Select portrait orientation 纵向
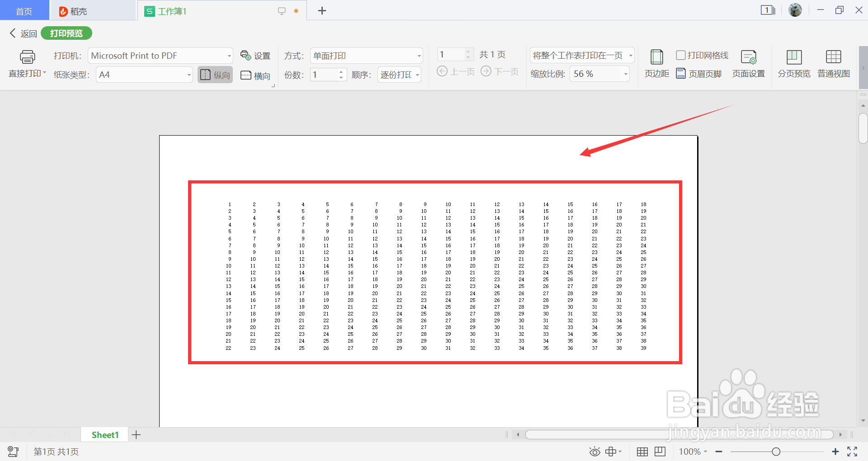The width and height of the screenshot is (868, 461). coord(215,75)
